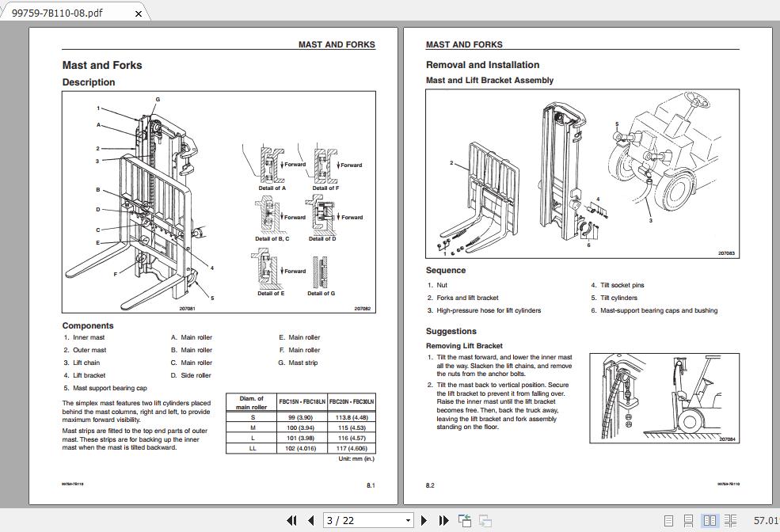Click the lift bracket diagram labeled 207084
Screen dimensions: 780x532
click(664, 398)
